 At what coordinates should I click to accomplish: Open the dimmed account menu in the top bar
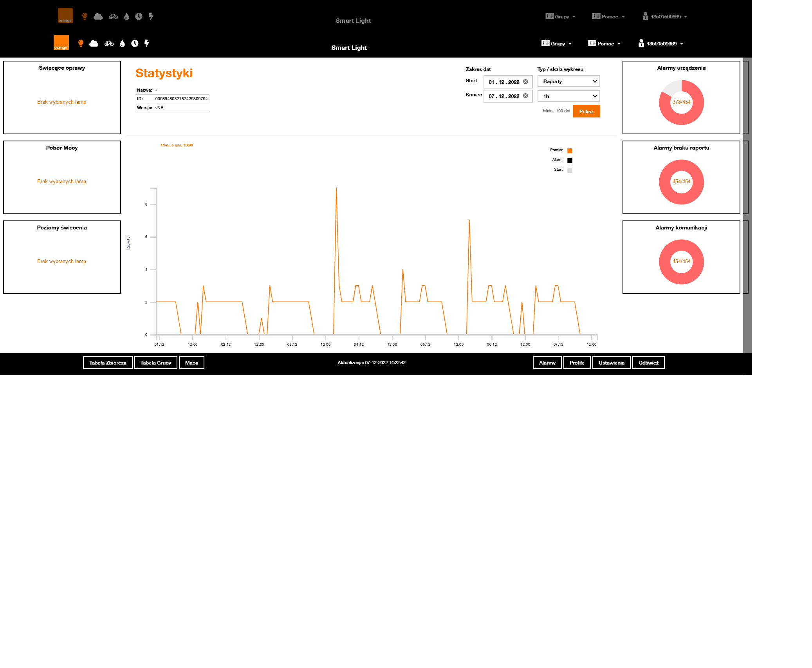(x=665, y=16)
